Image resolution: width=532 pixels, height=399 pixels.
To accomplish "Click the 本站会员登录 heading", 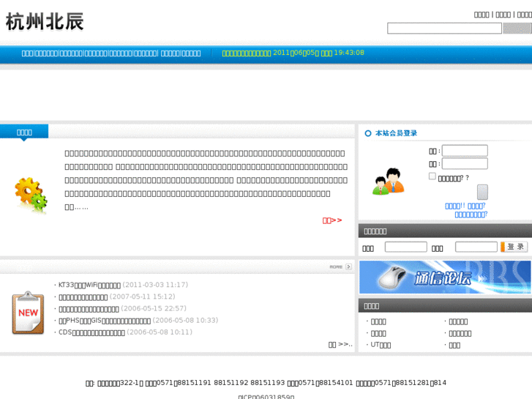I will coord(396,133).
